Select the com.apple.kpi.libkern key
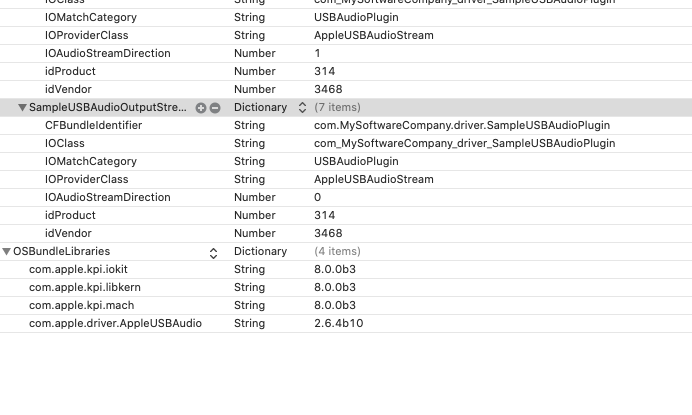 (85, 287)
